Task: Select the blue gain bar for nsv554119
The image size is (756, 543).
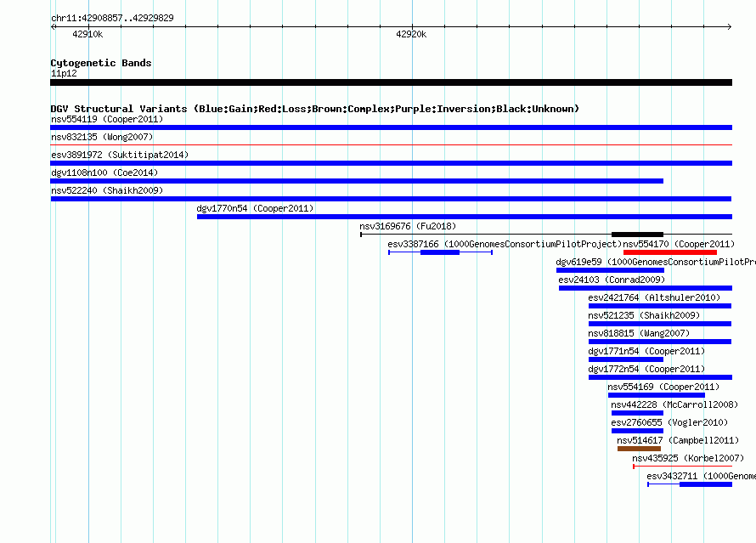Action: click(x=391, y=127)
